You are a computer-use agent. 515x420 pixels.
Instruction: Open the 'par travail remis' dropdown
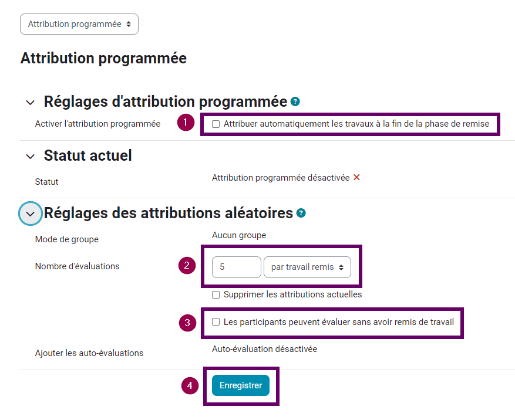click(308, 267)
